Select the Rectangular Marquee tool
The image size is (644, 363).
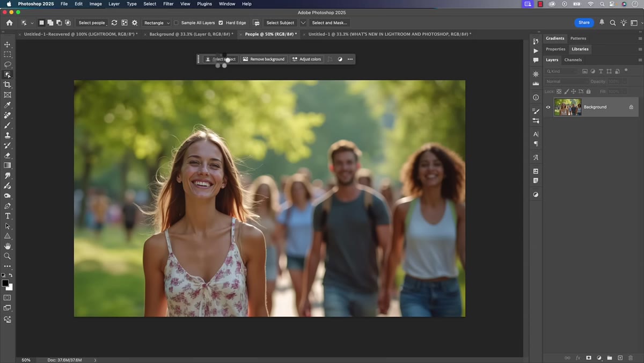[8, 54]
